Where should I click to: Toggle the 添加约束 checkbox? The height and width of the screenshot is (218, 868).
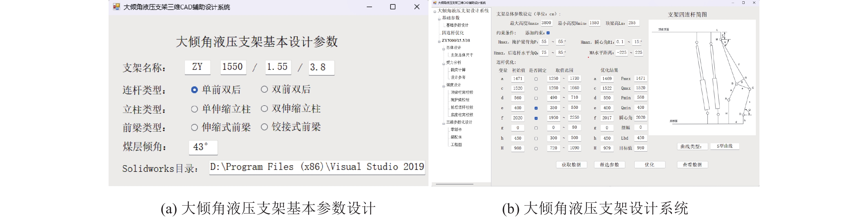548,33
